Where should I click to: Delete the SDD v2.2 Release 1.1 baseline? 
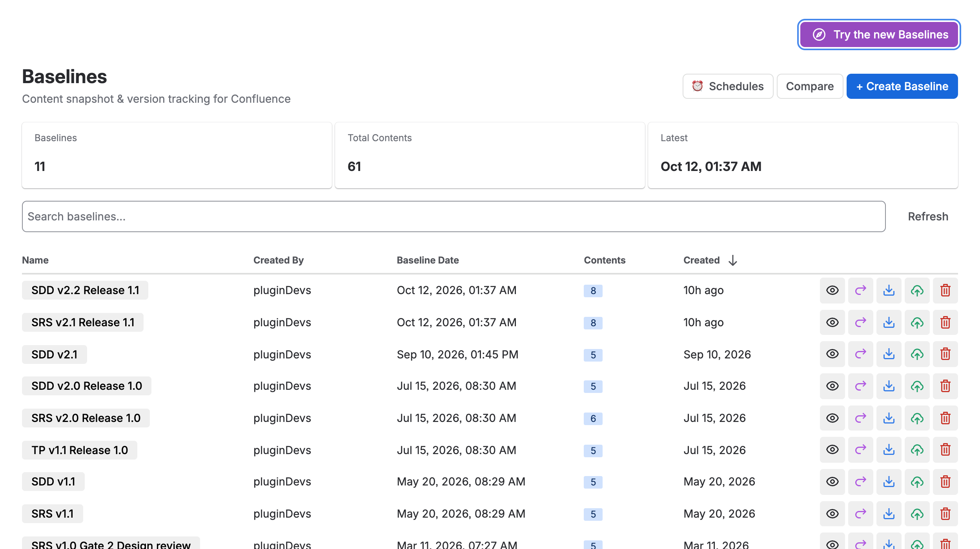pos(945,291)
